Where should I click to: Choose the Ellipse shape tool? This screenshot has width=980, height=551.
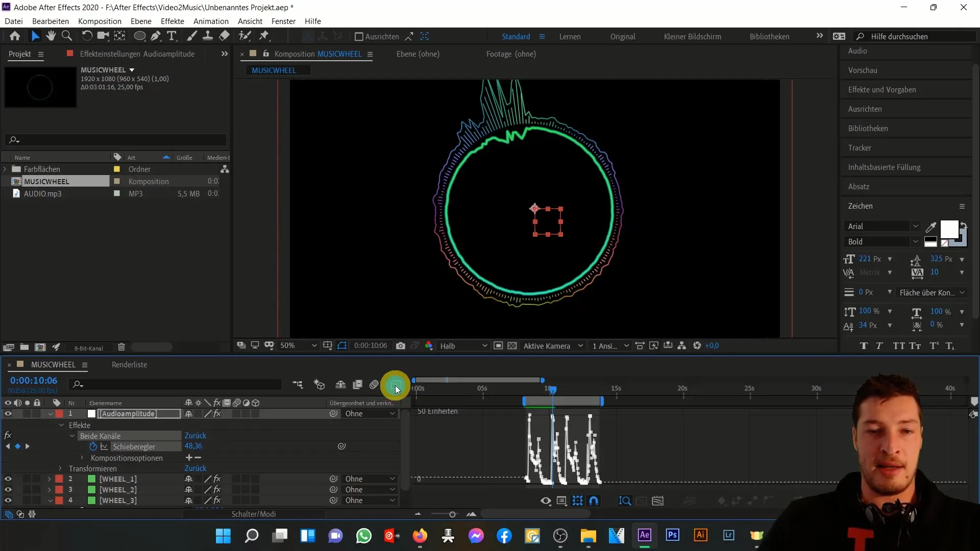point(139,36)
